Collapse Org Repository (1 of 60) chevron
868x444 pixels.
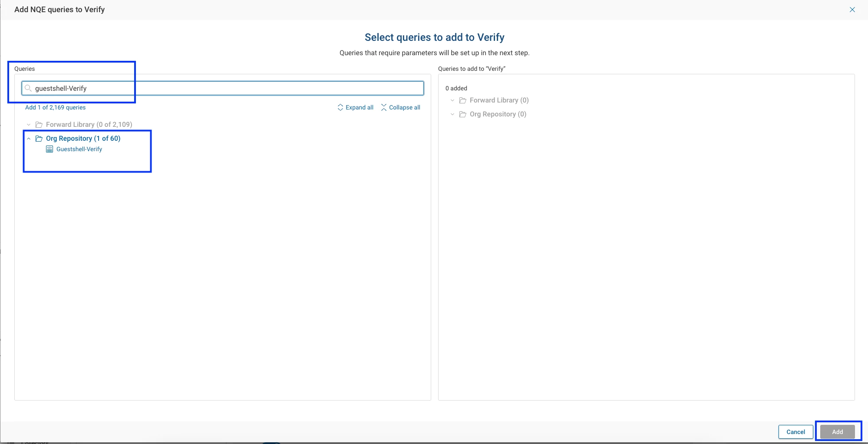[29, 139]
